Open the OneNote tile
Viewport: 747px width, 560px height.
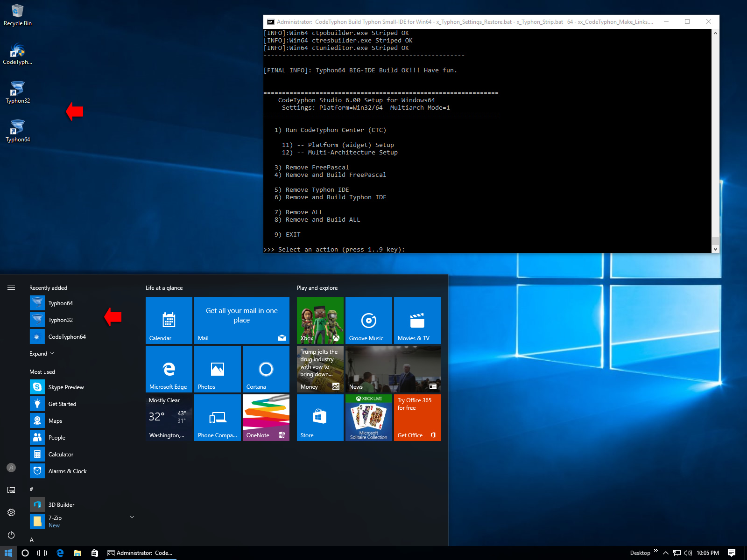pos(266,418)
